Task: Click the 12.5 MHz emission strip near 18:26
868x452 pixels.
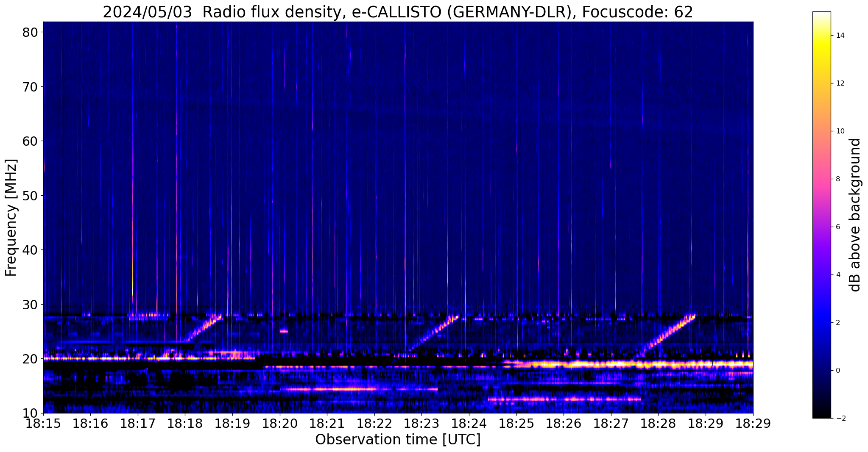Action: 564,399
